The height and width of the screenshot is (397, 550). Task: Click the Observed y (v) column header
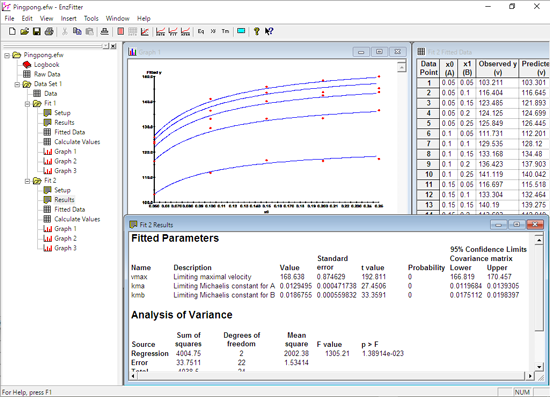click(x=497, y=68)
